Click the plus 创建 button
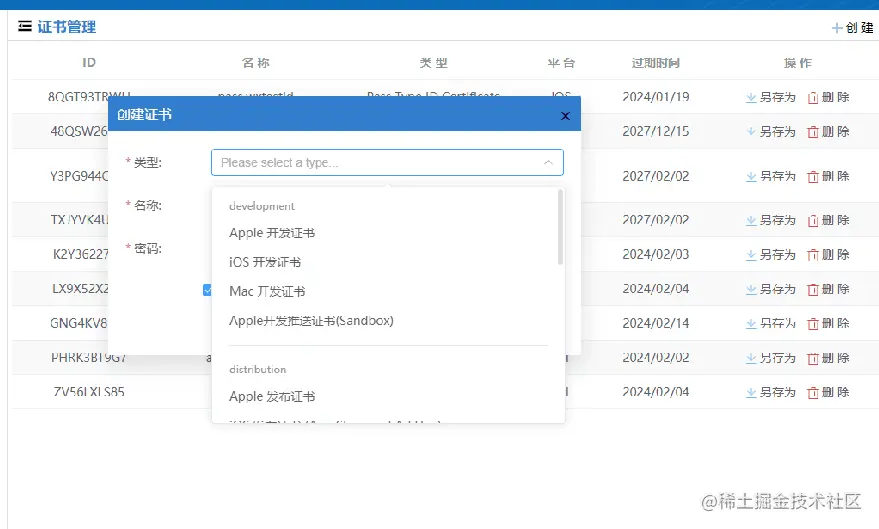879x529 pixels. tap(852, 27)
